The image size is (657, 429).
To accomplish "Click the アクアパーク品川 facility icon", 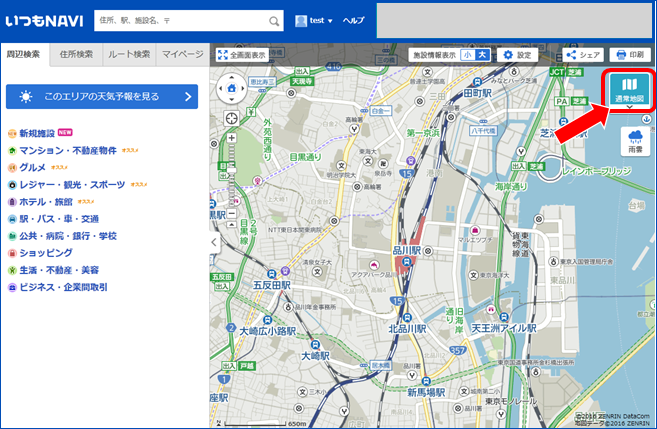I will 374,265.
